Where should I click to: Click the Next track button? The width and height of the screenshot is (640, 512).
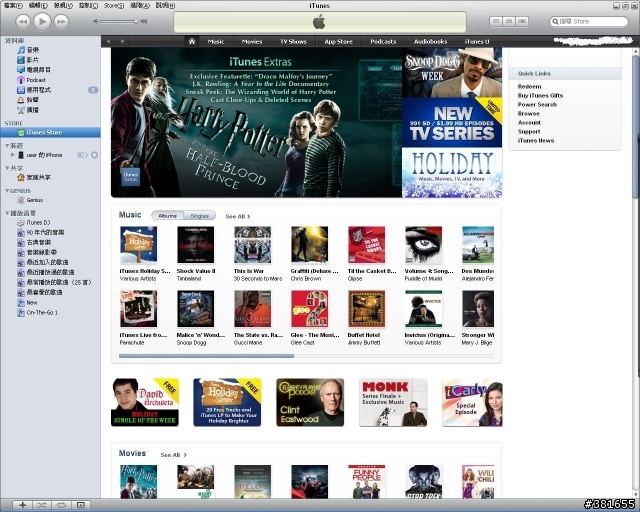click(x=61, y=22)
